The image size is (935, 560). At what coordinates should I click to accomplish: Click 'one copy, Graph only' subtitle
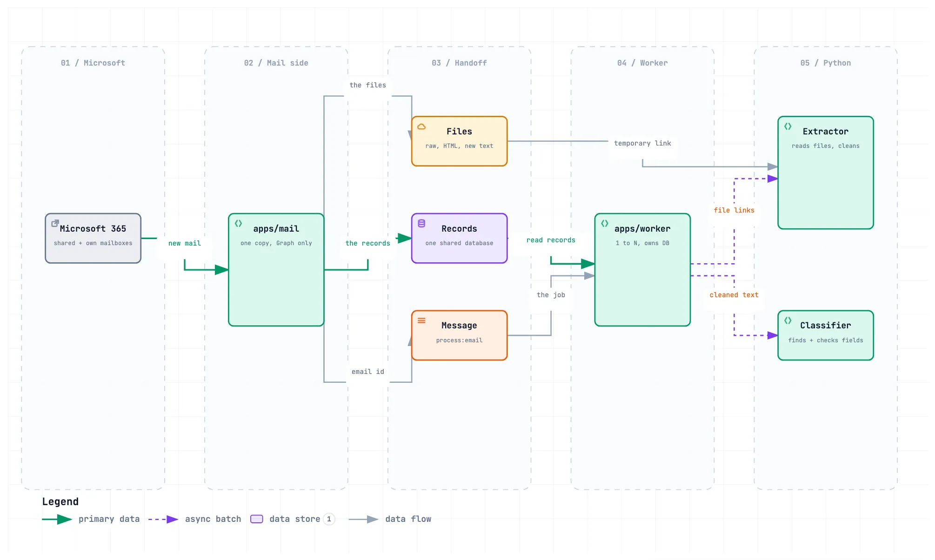coord(276,243)
